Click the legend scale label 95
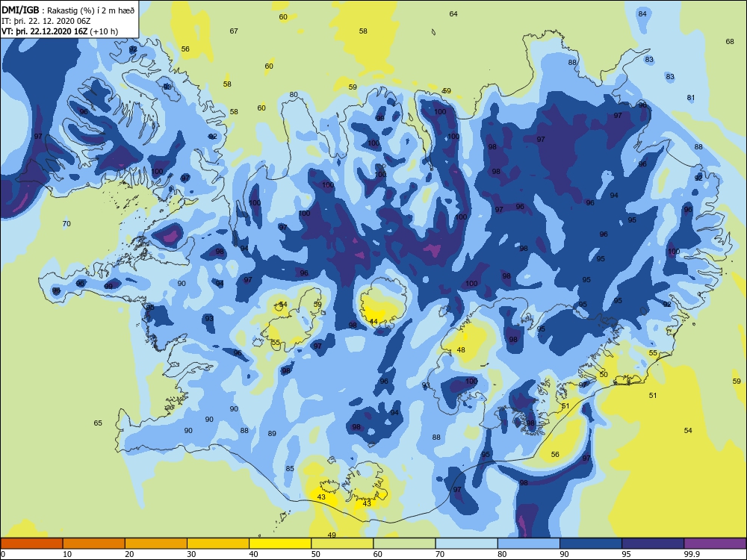 (x=627, y=554)
